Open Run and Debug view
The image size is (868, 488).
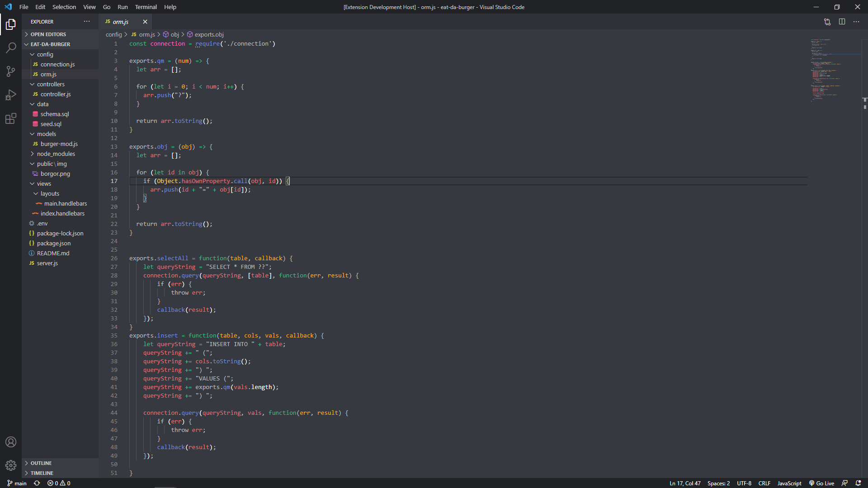(11, 95)
